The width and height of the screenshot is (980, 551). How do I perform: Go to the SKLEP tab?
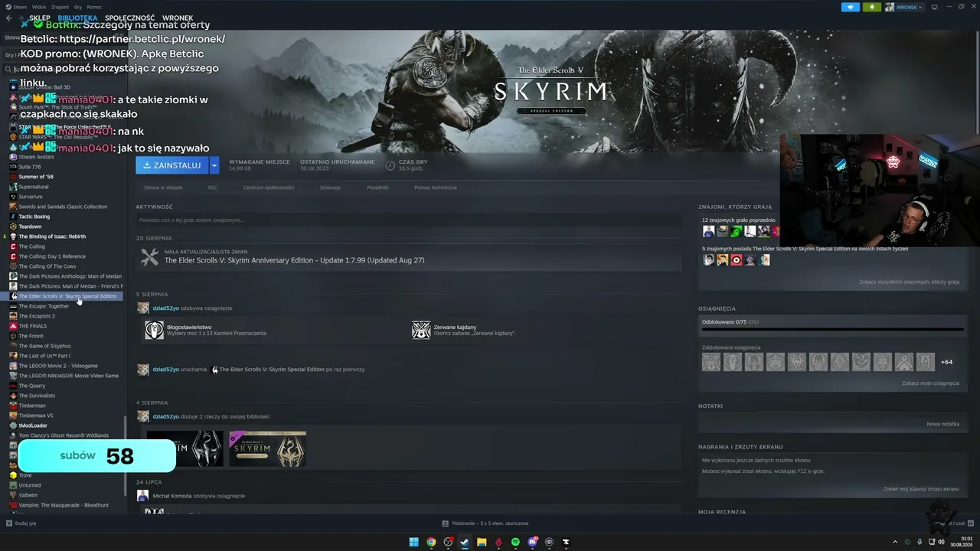[40, 18]
